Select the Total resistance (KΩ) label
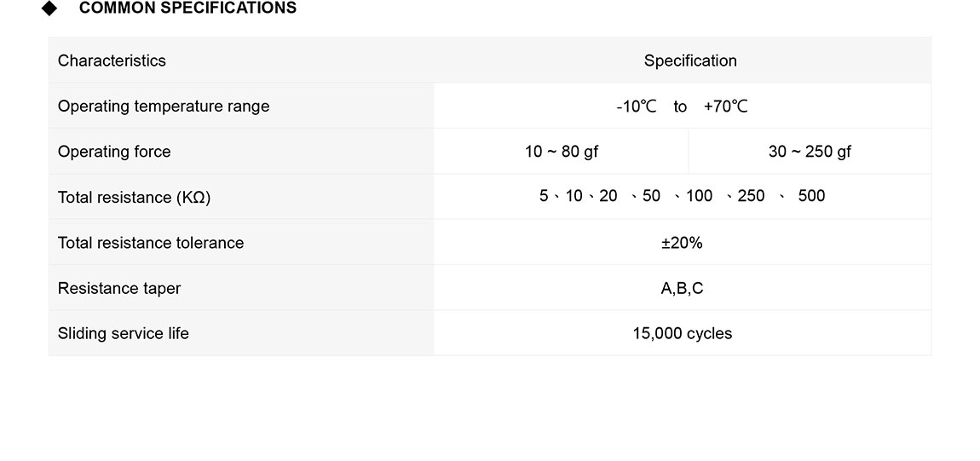The width and height of the screenshot is (980, 461). tap(134, 198)
